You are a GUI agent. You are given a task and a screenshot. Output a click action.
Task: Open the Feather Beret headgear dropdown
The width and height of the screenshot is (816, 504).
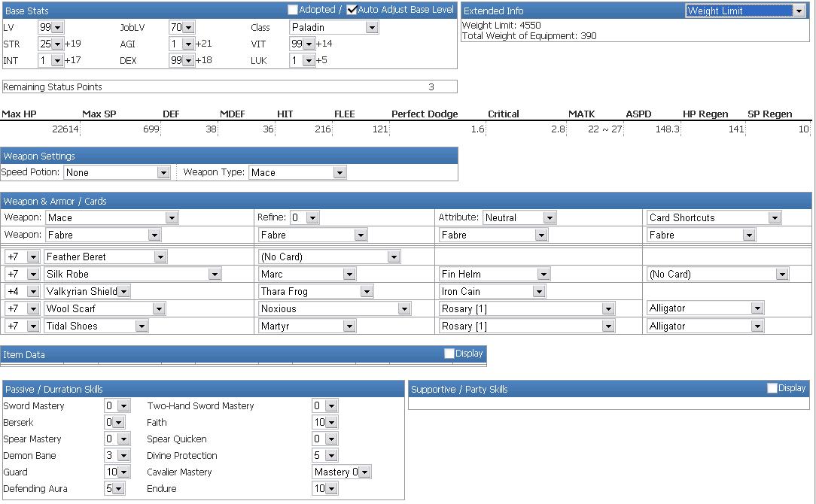105,257
